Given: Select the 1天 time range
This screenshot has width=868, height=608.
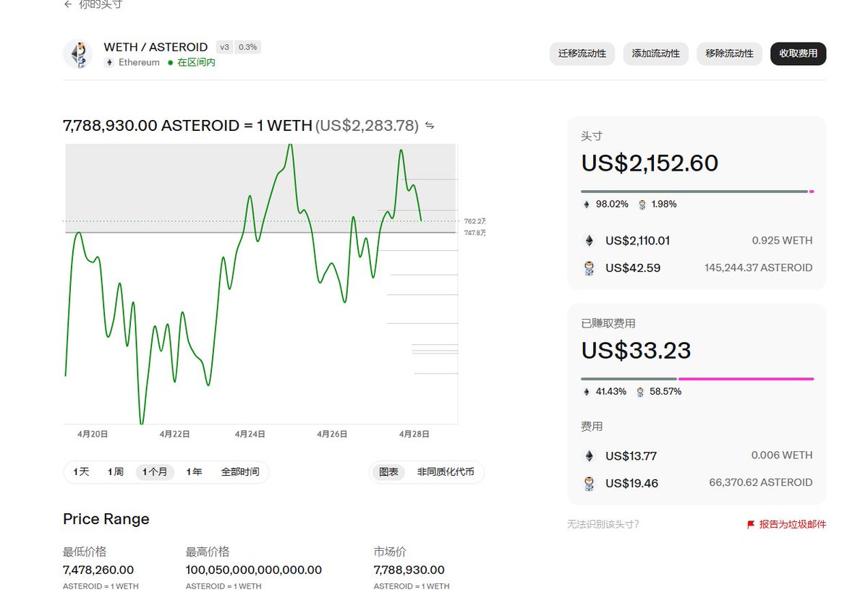Looking at the screenshot, I should [81, 472].
